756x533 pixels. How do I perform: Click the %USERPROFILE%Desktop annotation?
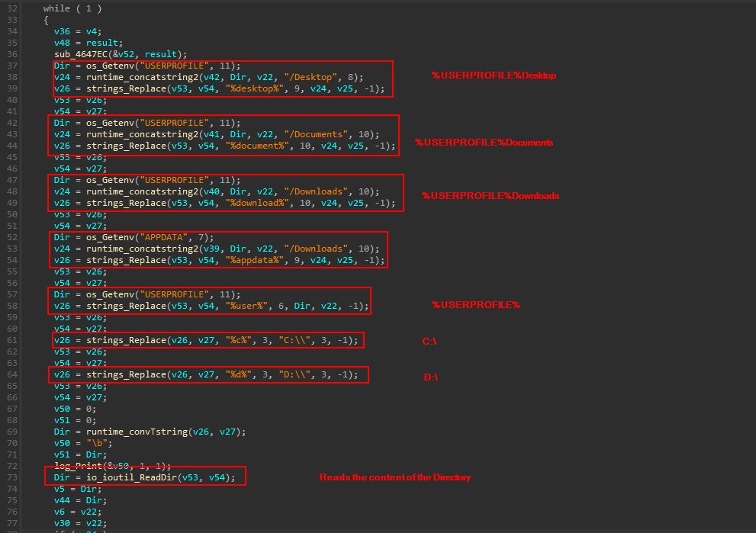click(x=494, y=75)
